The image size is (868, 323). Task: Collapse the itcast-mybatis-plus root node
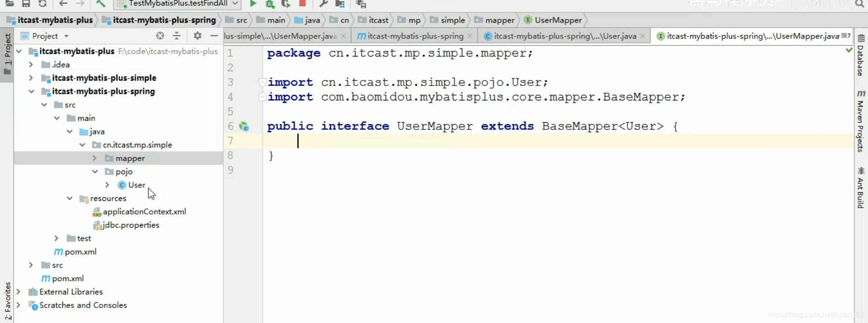pos(19,51)
